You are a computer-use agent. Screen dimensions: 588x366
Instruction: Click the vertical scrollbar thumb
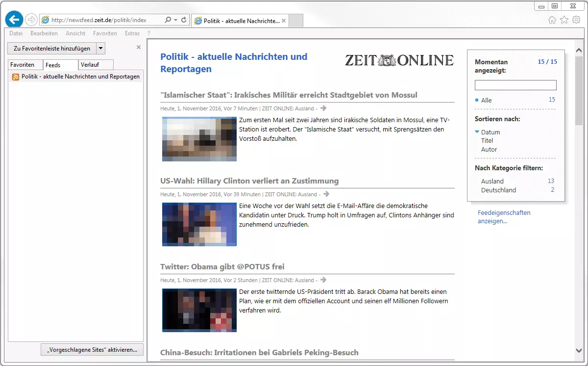(579, 91)
